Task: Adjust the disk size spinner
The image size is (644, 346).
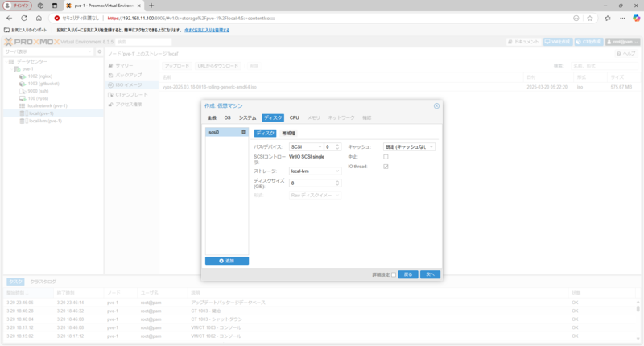Action: click(x=337, y=183)
